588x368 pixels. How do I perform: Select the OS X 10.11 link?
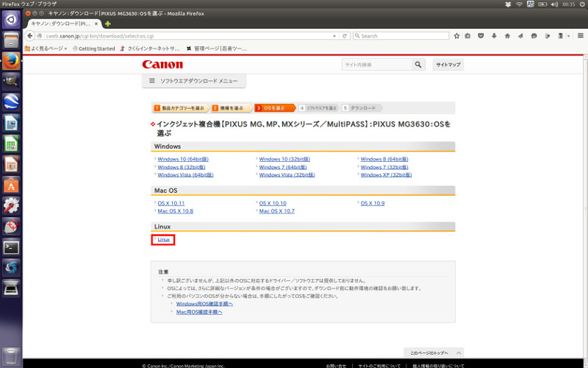pyautogui.click(x=171, y=203)
